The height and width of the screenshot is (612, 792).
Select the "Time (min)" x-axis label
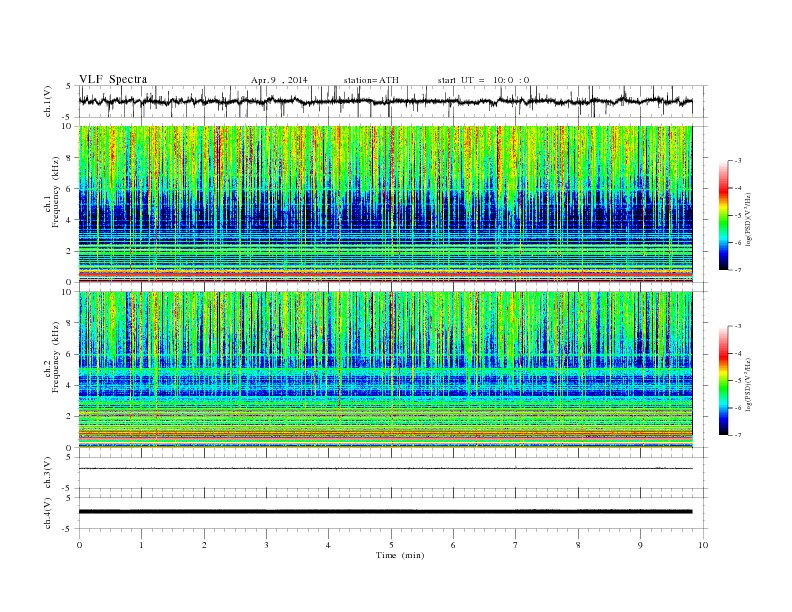click(x=400, y=555)
